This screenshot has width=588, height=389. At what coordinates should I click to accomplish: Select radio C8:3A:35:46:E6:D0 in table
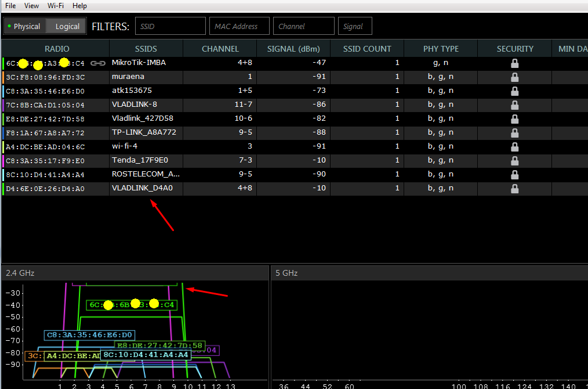point(45,92)
